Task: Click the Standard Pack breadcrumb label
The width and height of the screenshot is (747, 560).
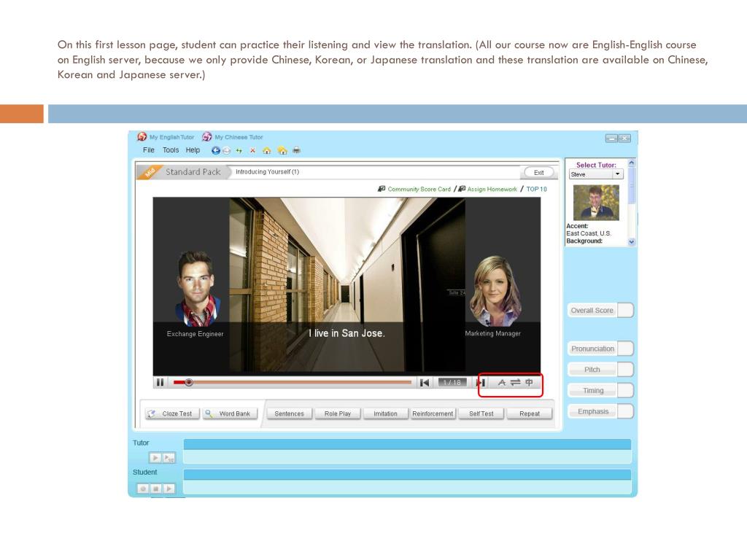Action: [x=193, y=172]
